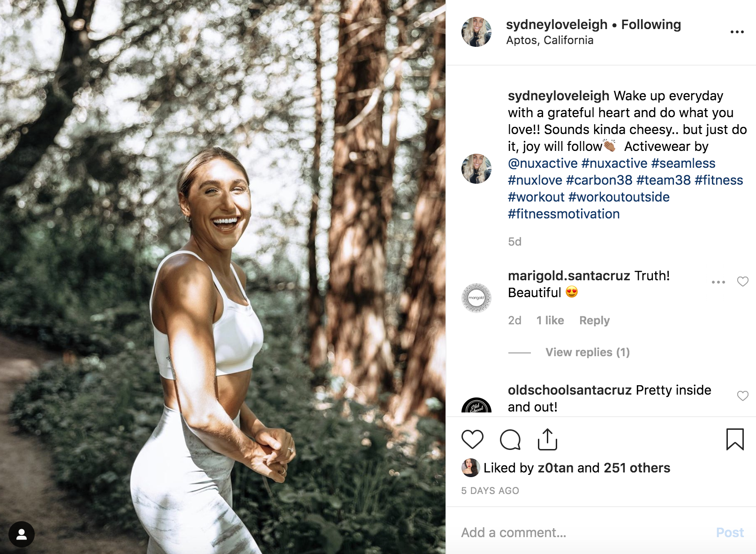Reply to marigold.santacruz comment
This screenshot has height=554, width=756.
pyautogui.click(x=594, y=321)
